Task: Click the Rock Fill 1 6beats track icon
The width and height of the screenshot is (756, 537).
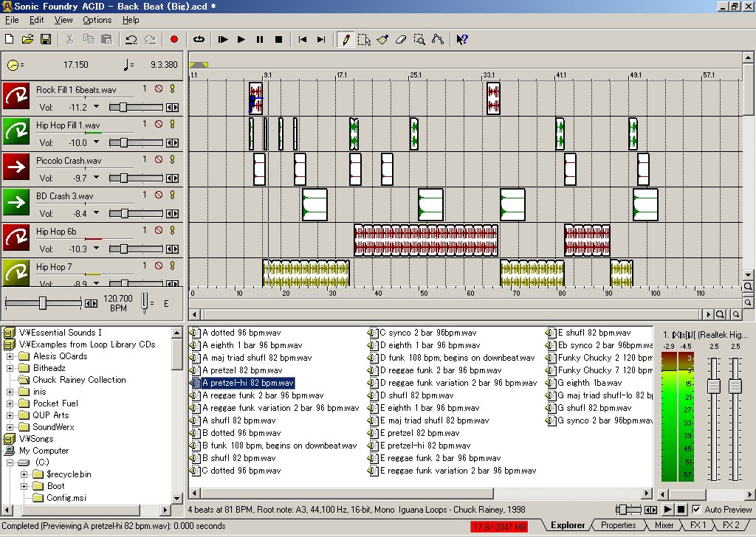Action: pyautogui.click(x=16, y=97)
